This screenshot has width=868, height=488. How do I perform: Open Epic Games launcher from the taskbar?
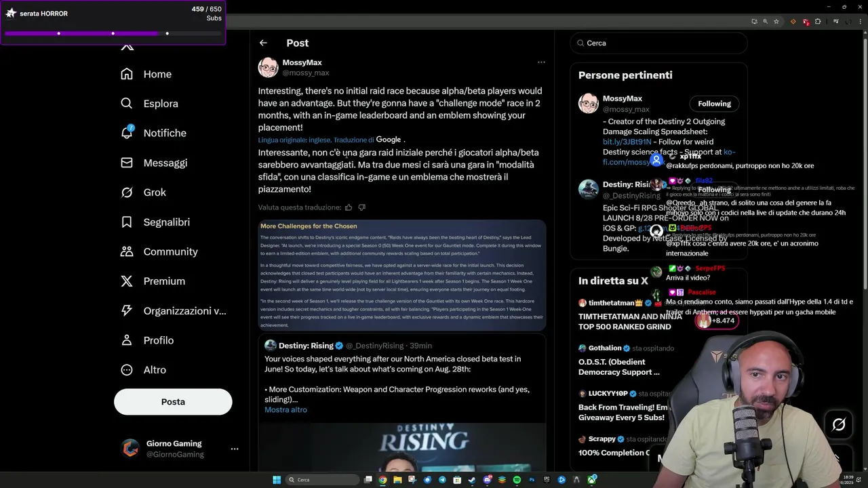(547, 480)
